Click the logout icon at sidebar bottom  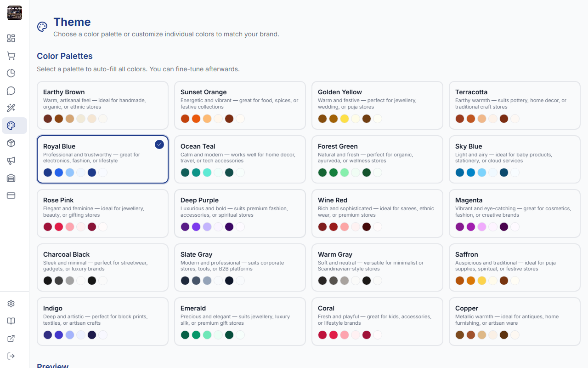(11, 356)
